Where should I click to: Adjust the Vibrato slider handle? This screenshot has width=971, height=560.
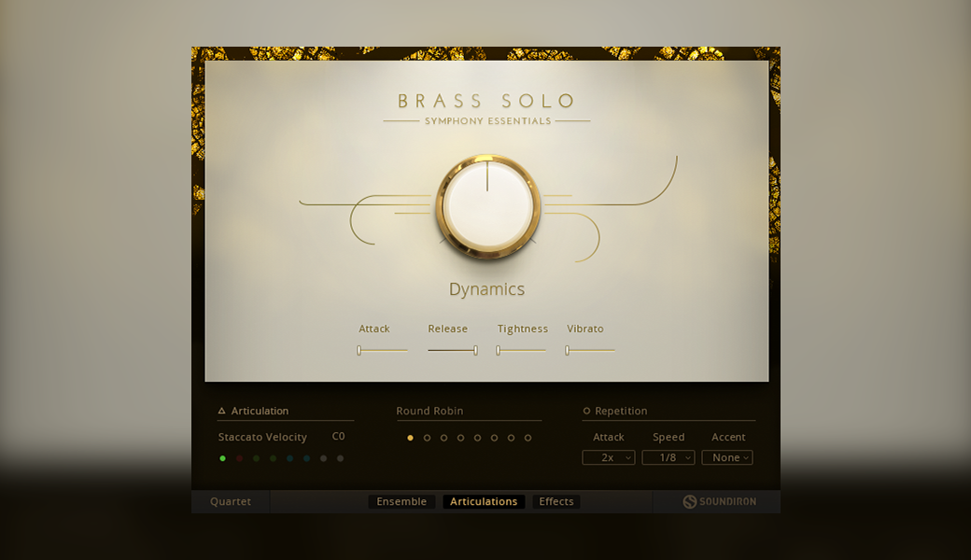[x=568, y=350]
